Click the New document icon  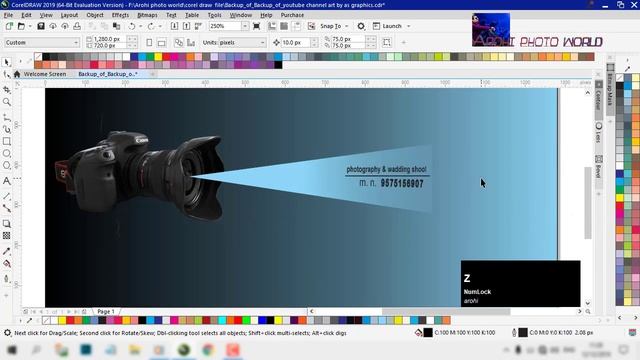pyautogui.click(x=9, y=26)
